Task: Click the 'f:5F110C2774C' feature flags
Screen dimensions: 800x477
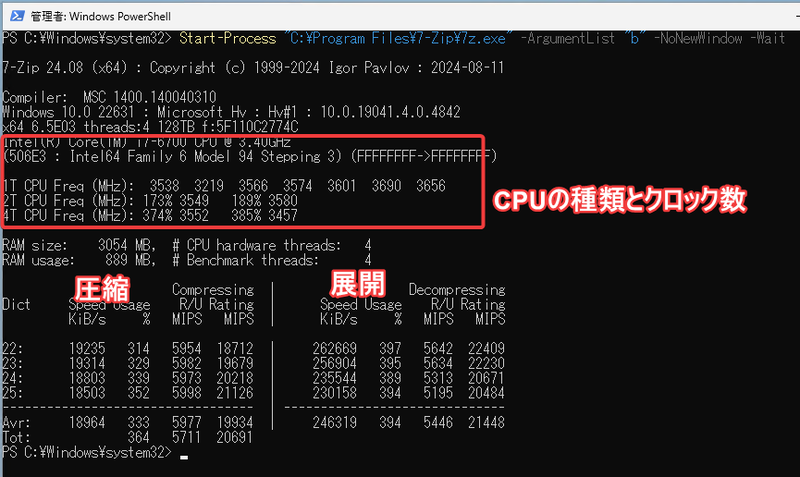Action: click(x=250, y=127)
